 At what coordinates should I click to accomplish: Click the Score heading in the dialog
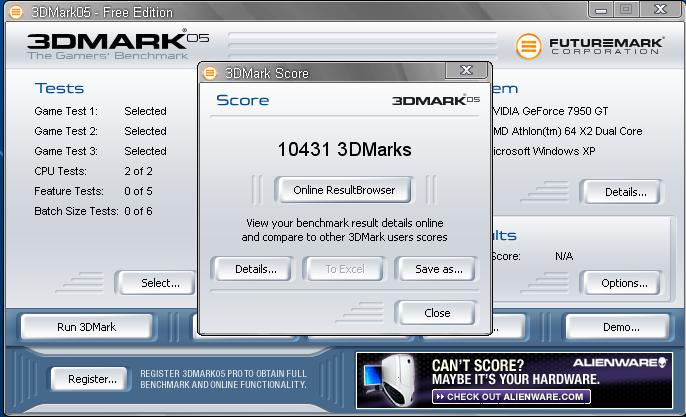[243, 100]
